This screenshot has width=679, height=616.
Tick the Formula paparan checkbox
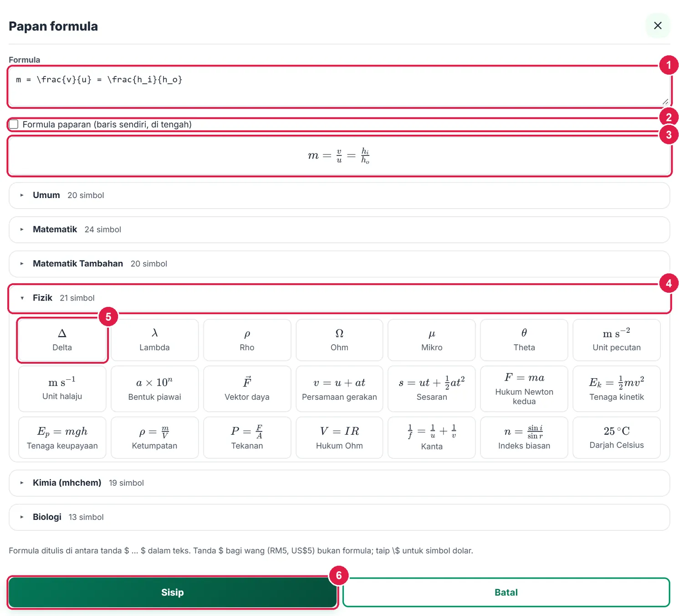click(14, 124)
